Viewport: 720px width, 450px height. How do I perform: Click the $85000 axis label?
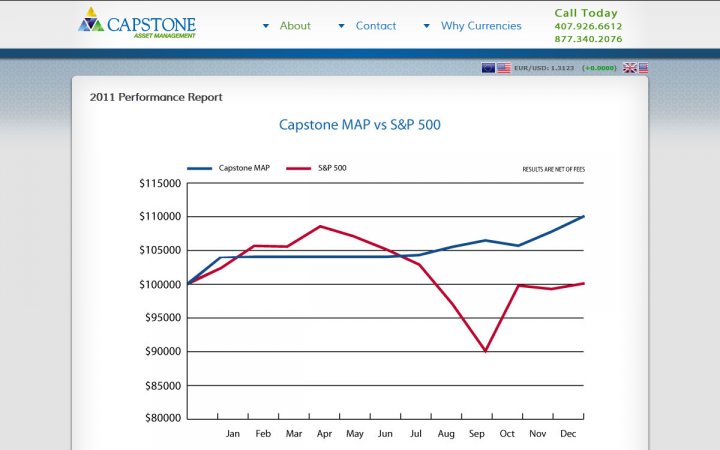[163, 386]
